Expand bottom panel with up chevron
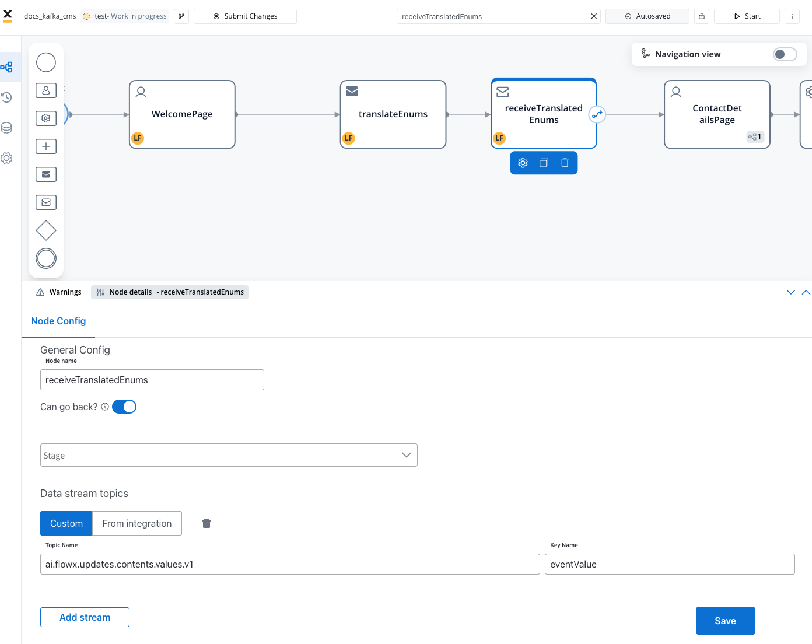Viewport: 812px width, 644px height. pyautogui.click(x=806, y=292)
